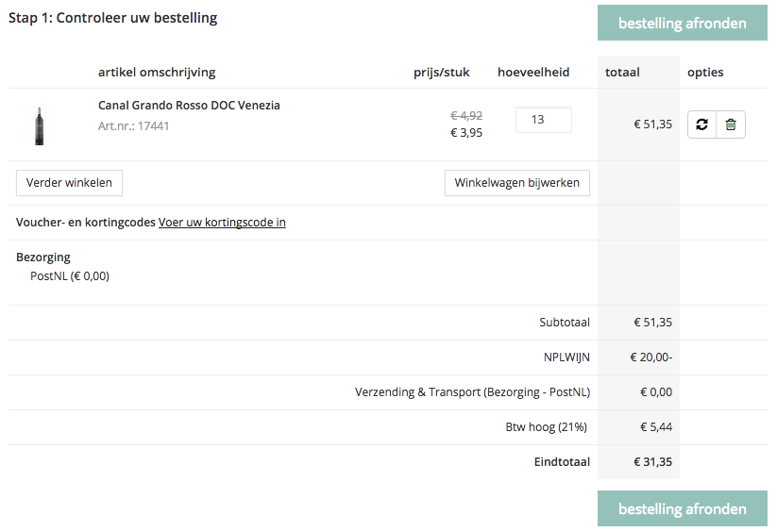This screenshot has width=777, height=532.
Task: Click the 'Stap 1: Controleer uw bestelling' heading
Action: click(x=113, y=18)
